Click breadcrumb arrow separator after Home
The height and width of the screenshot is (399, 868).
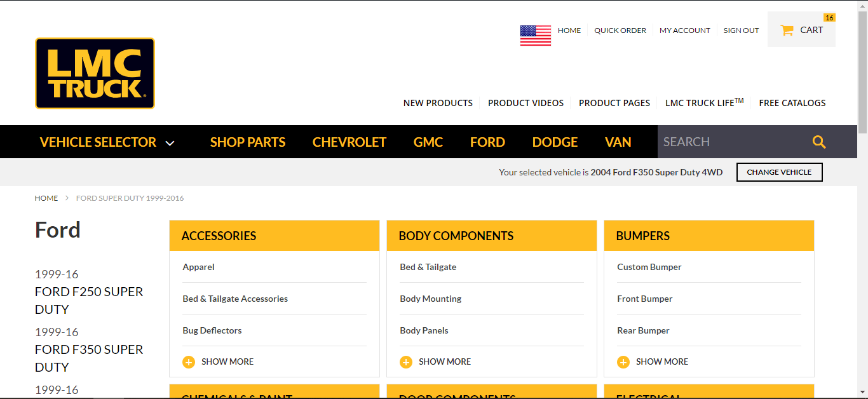point(67,198)
